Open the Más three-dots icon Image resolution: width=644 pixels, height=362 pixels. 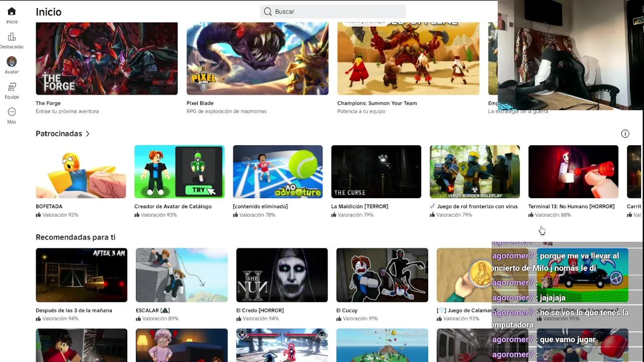tap(12, 112)
